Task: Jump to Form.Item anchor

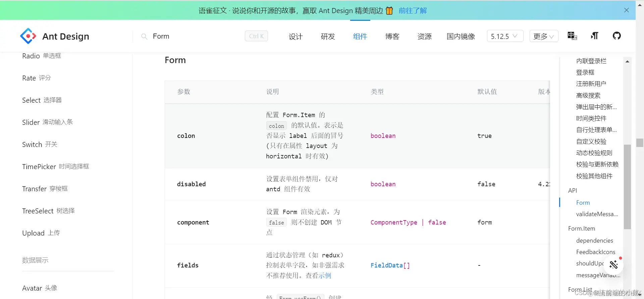Action: coord(582,228)
